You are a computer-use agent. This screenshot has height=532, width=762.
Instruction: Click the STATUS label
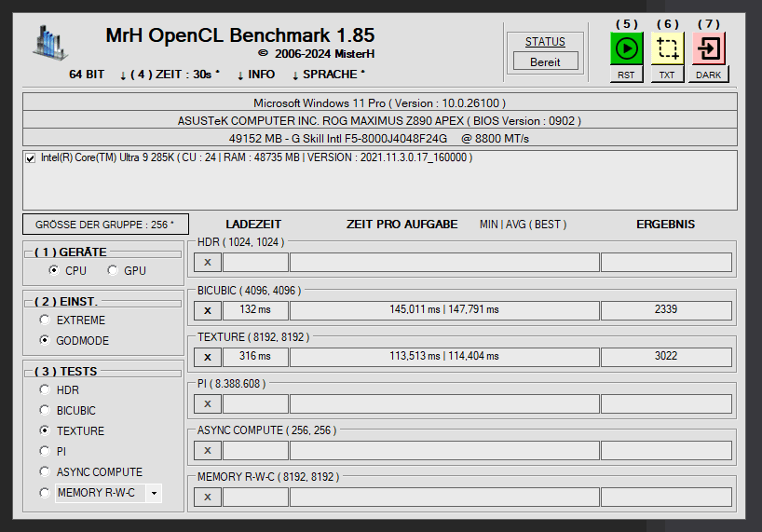point(545,42)
